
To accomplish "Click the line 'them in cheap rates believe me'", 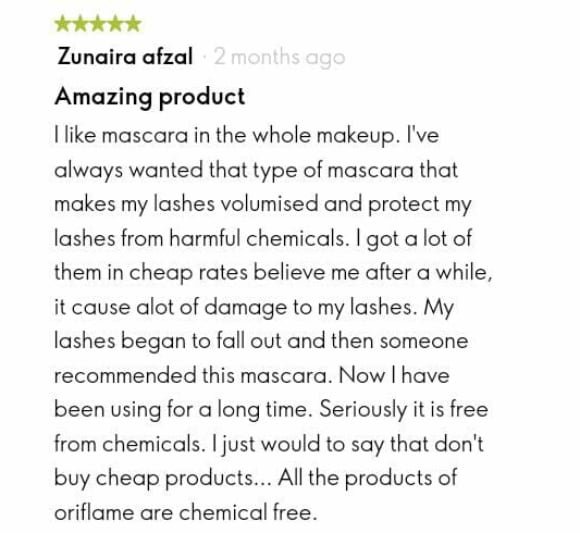I will [273, 273].
